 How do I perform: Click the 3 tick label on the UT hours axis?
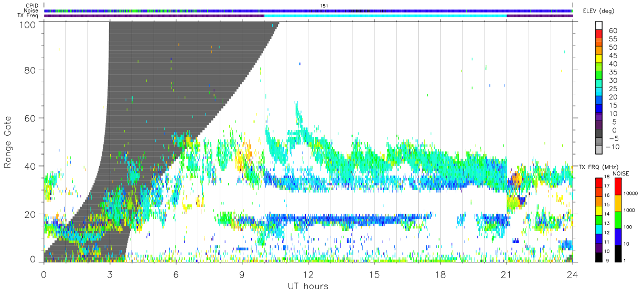tap(110, 274)
